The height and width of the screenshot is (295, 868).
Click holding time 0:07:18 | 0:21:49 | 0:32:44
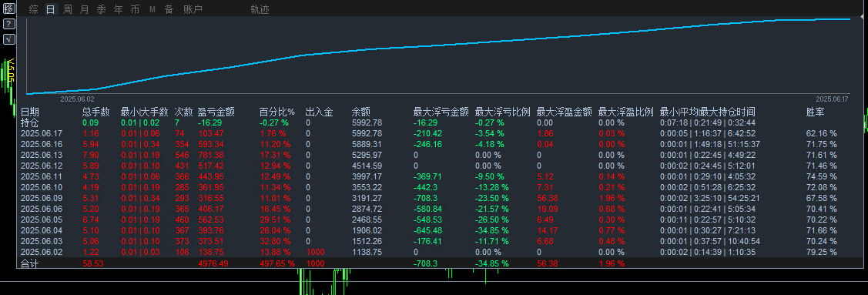708,122
